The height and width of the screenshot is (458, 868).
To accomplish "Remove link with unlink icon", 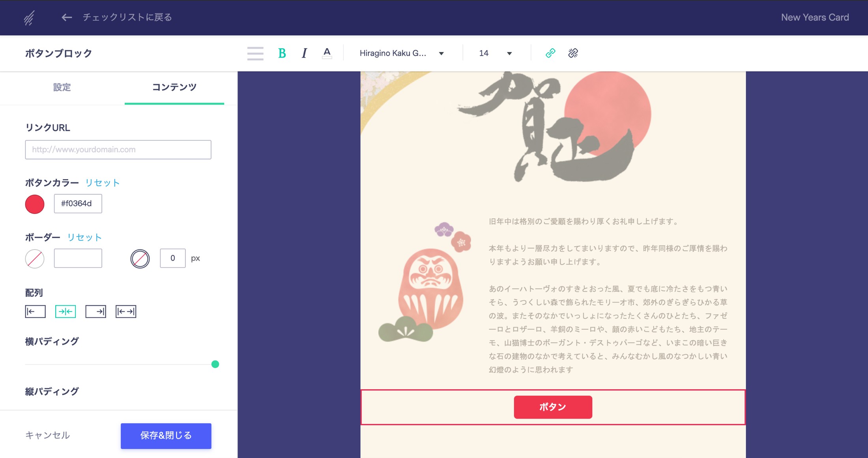I will (573, 53).
